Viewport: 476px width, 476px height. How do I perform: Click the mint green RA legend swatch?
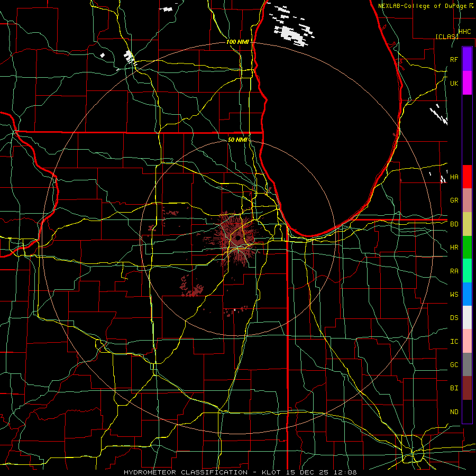(467, 271)
